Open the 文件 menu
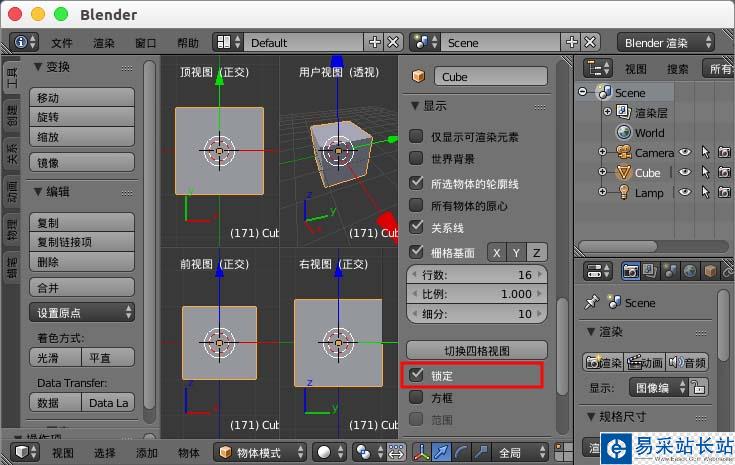 [62, 43]
